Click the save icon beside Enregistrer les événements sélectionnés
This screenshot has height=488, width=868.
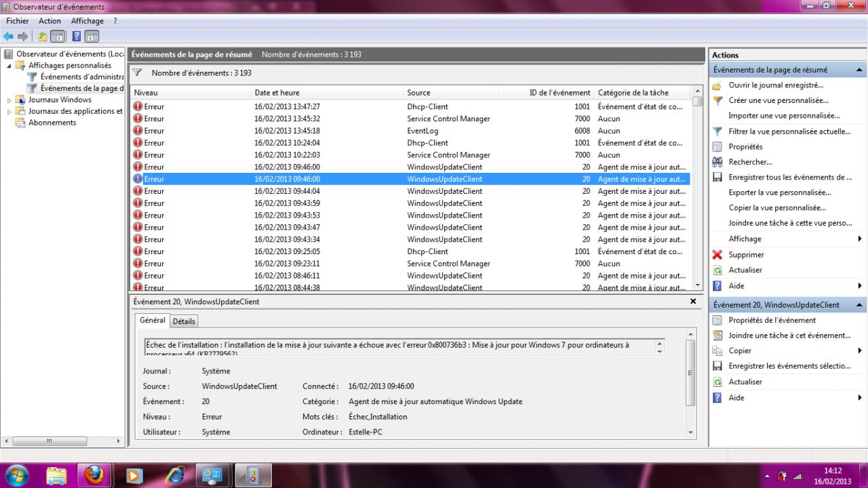pos(717,366)
